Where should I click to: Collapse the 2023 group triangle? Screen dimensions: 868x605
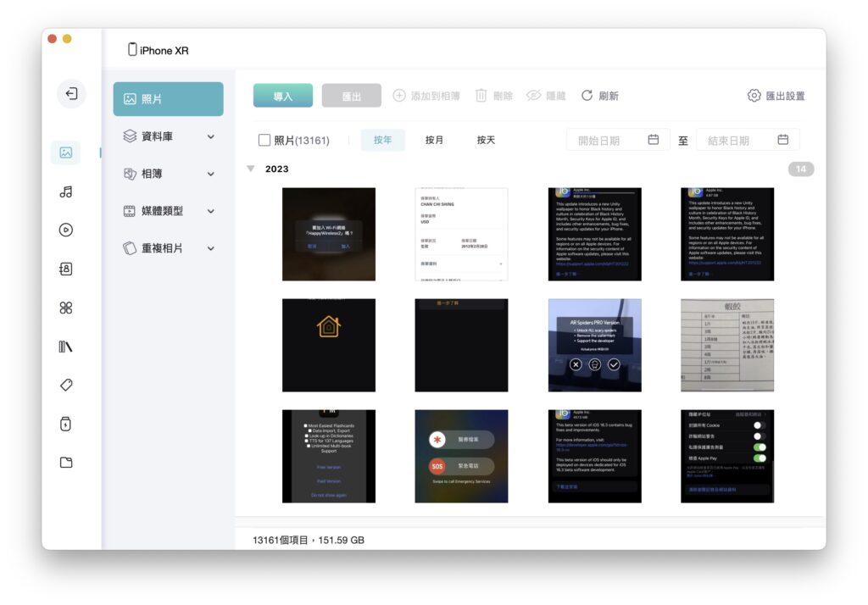click(251, 169)
